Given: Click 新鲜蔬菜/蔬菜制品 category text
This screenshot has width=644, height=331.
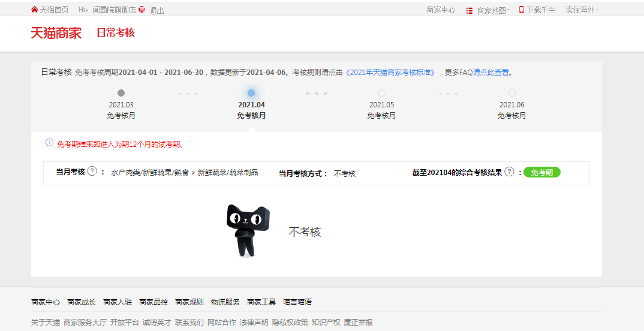Looking at the screenshot, I should 228,173.
